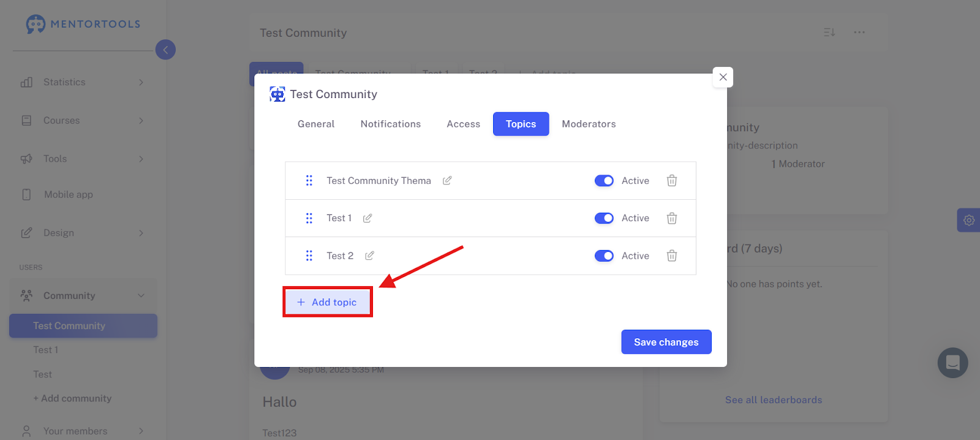Screen dimensions: 980x440
Task: Grab the Test 1 drag handle
Action: 309,218
